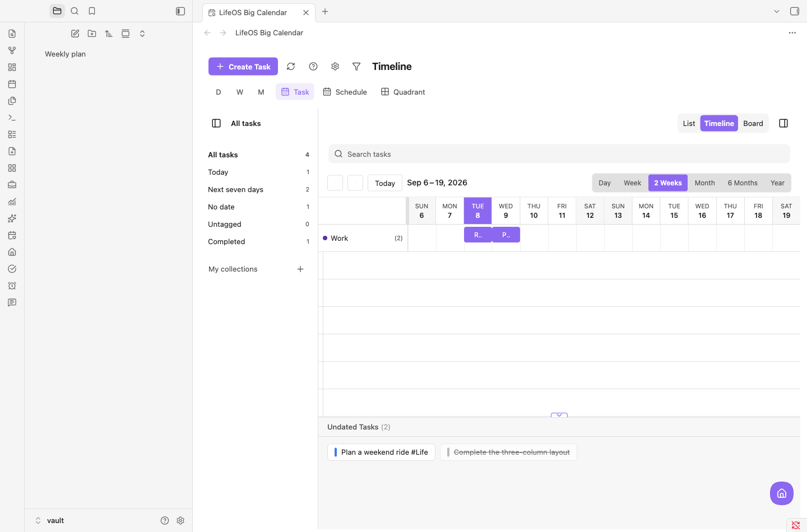
Task: Toggle details panel right of Board
Action: click(x=783, y=123)
